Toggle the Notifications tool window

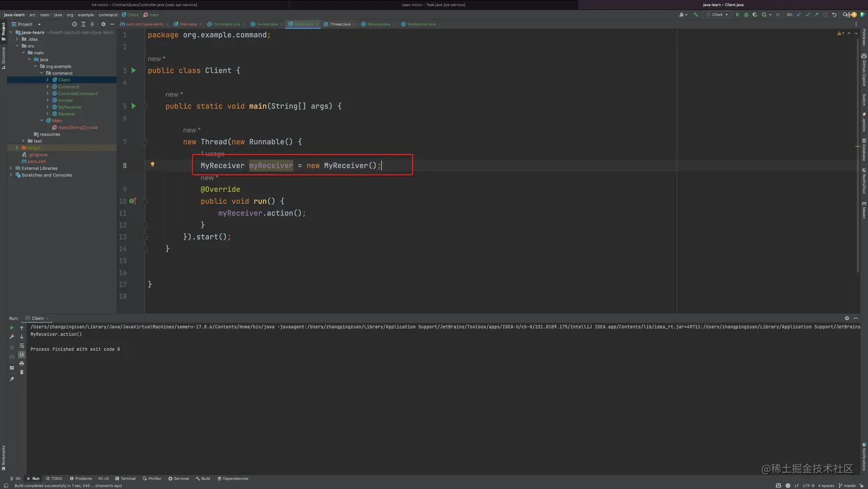coord(864,457)
